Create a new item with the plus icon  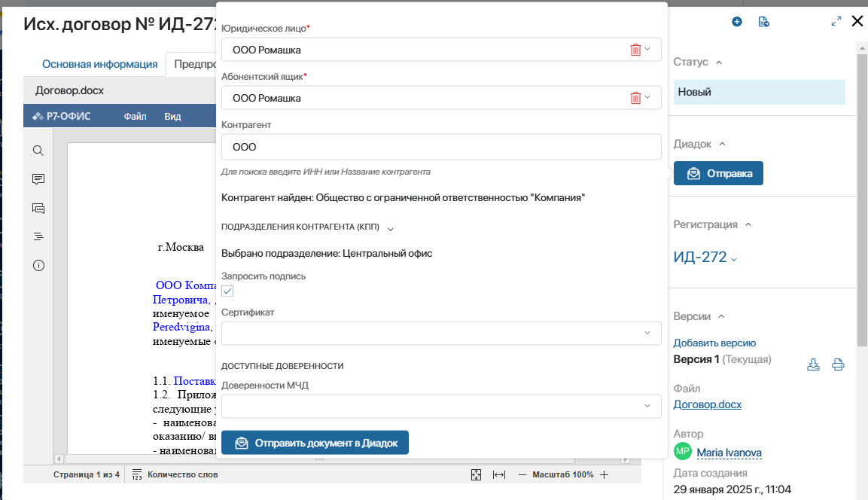point(736,22)
